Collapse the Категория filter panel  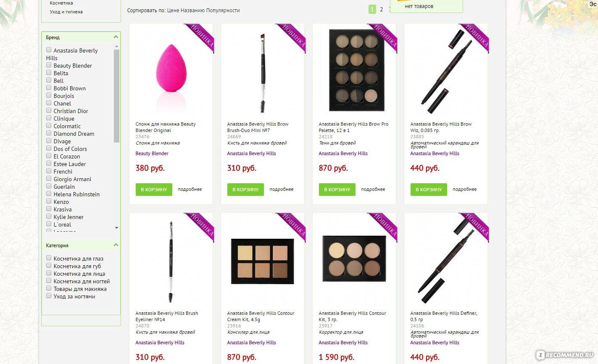click(116, 245)
